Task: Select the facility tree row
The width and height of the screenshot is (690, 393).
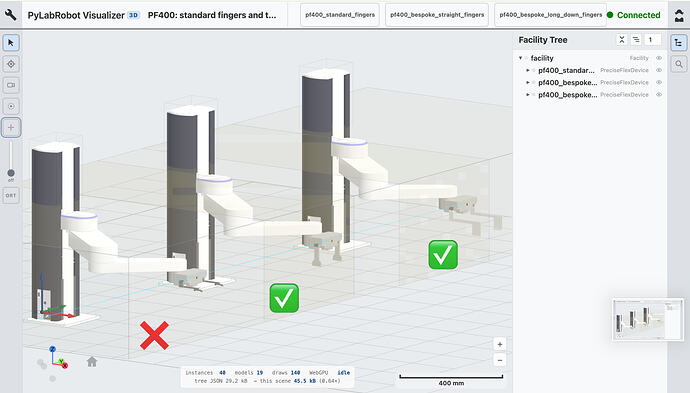Action: 590,58
